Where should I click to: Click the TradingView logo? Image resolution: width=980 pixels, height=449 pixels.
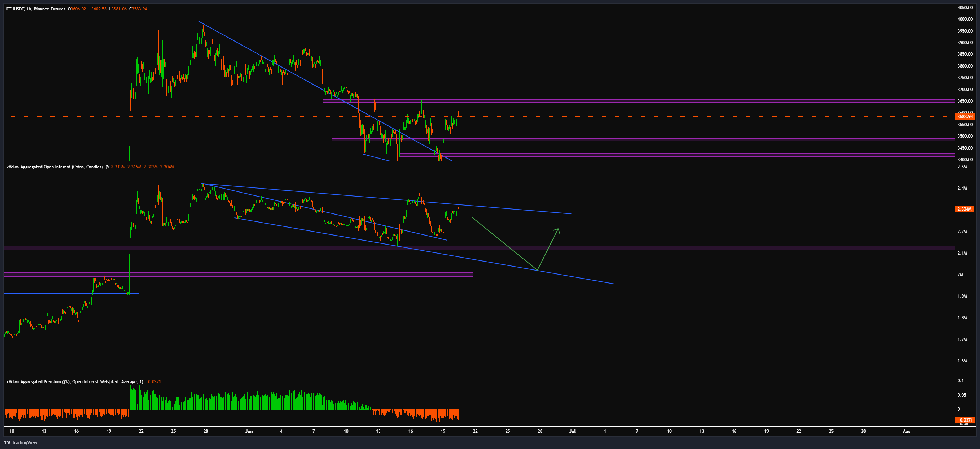click(x=21, y=442)
